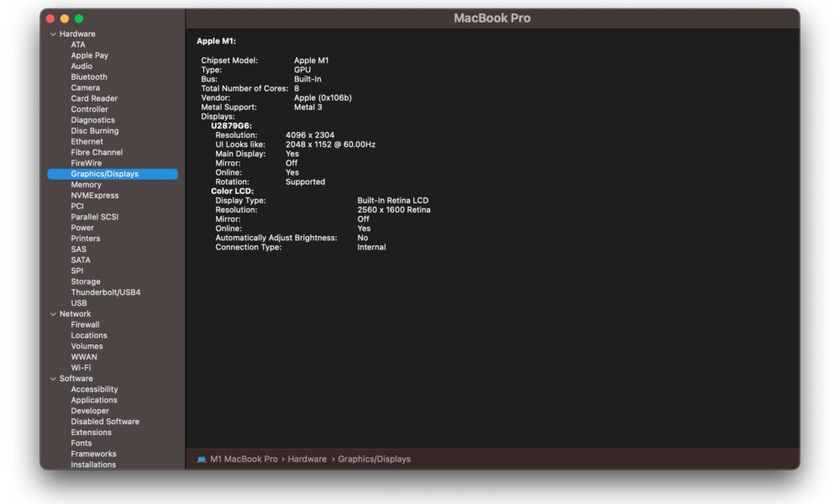
Task: Click the U2879G6 display heading
Action: (x=231, y=126)
